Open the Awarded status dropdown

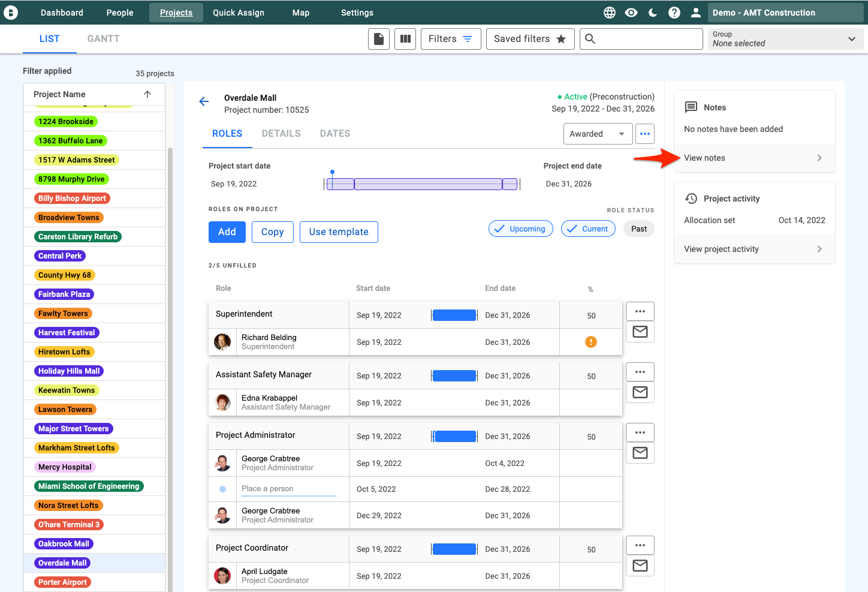point(597,133)
